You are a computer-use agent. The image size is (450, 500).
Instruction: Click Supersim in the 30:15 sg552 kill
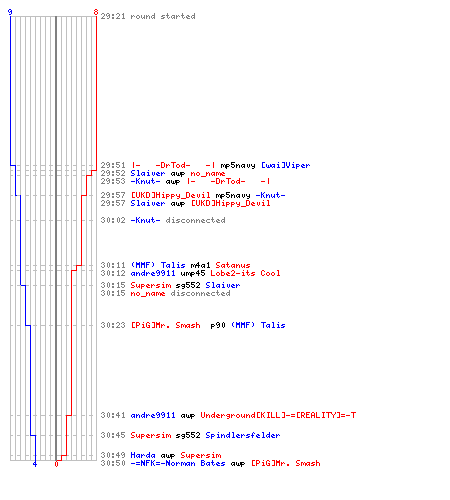pyautogui.click(x=151, y=285)
